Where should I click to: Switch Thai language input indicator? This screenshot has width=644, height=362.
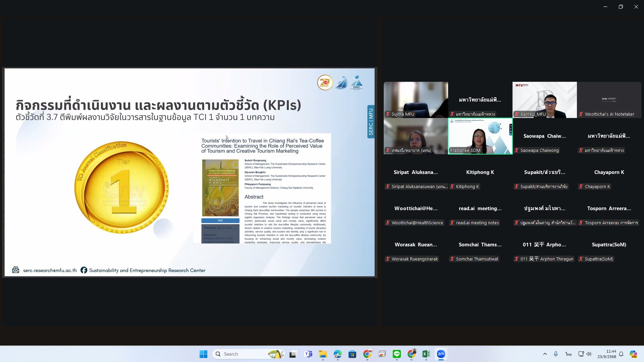pos(569,354)
